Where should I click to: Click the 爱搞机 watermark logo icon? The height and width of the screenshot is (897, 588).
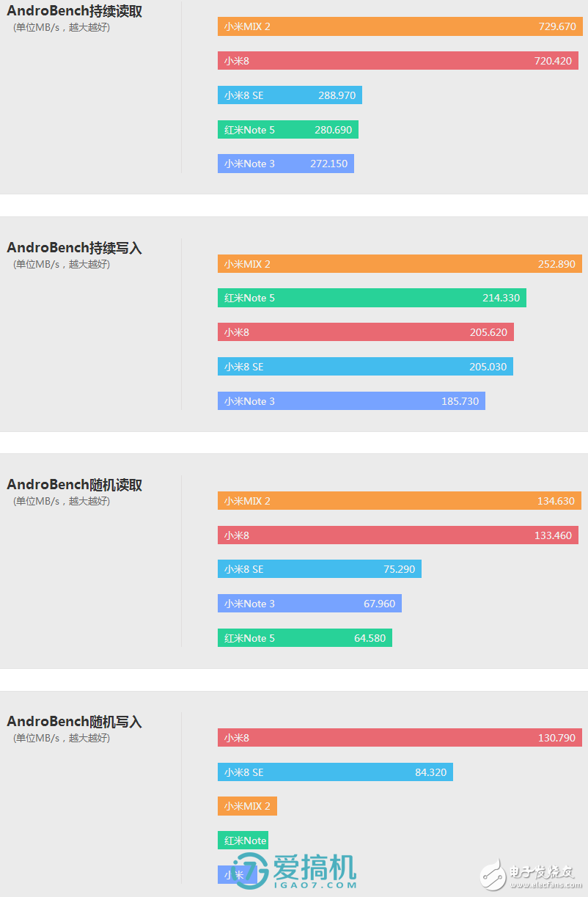click(249, 871)
